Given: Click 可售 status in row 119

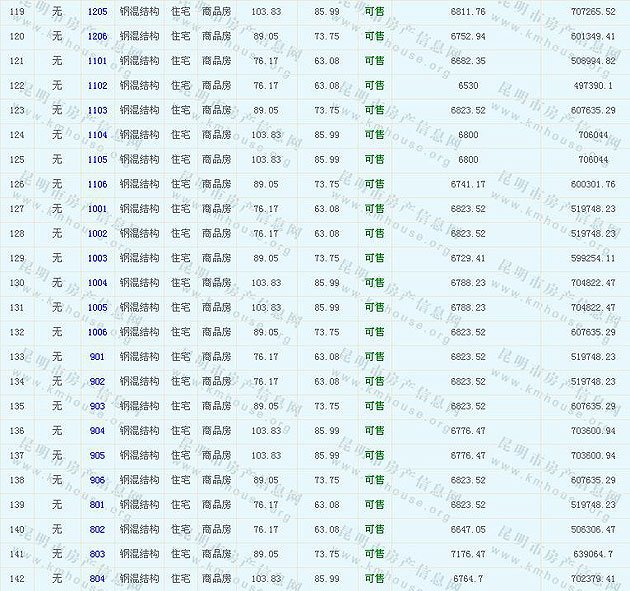Looking at the screenshot, I should [x=374, y=11].
